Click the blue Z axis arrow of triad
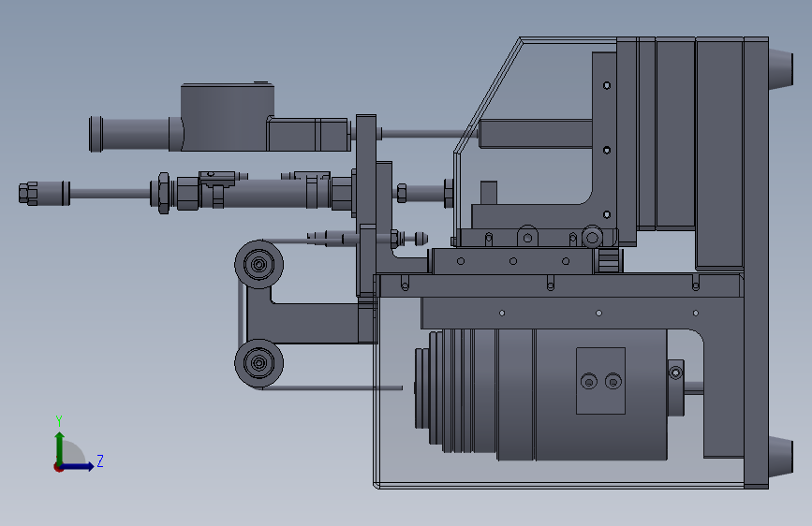Viewport: 812px width, 526px height. [78, 466]
